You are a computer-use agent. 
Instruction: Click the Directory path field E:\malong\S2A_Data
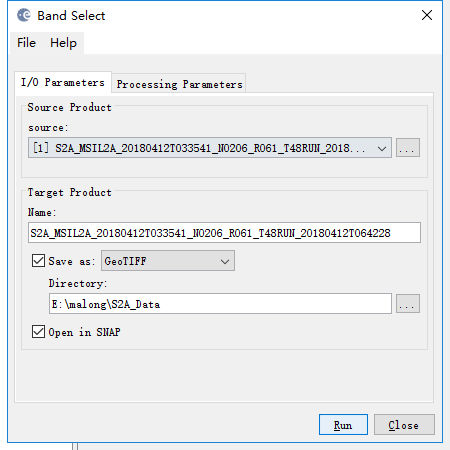220,304
